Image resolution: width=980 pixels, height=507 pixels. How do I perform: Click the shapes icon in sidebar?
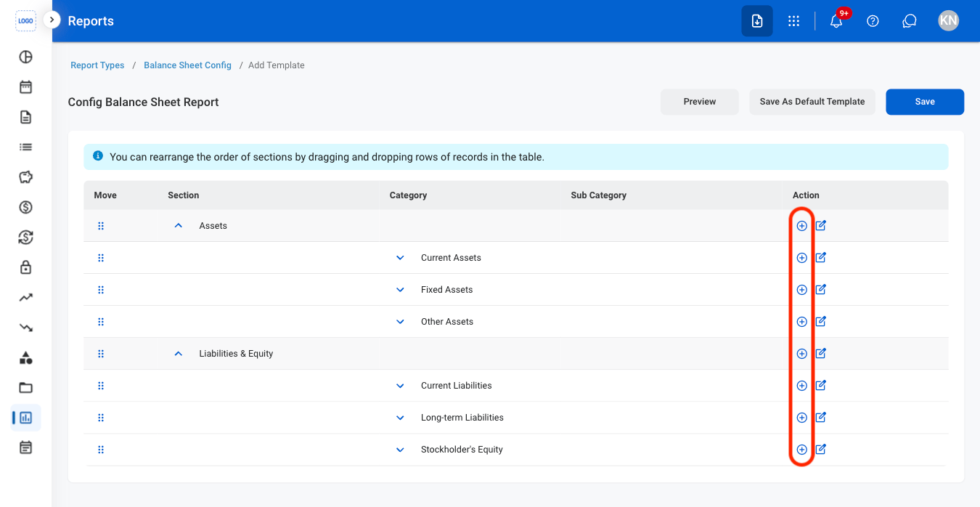pos(26,357)
